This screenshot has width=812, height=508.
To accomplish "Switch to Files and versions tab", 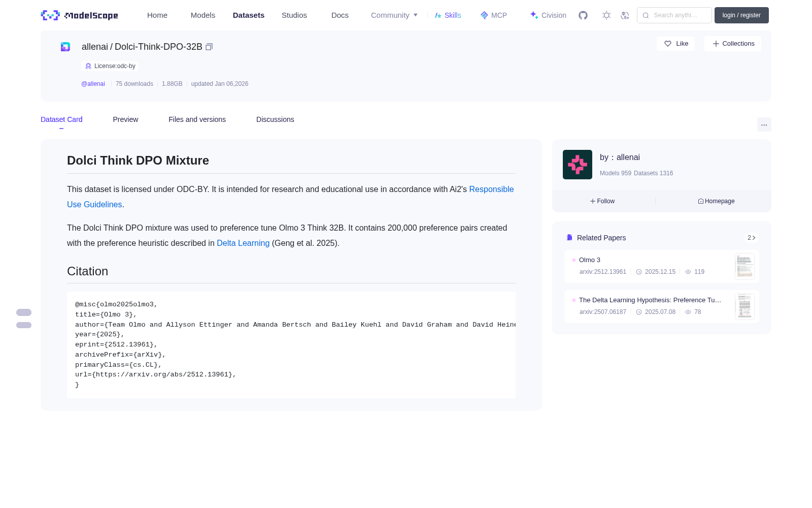I will click(197, 119).
